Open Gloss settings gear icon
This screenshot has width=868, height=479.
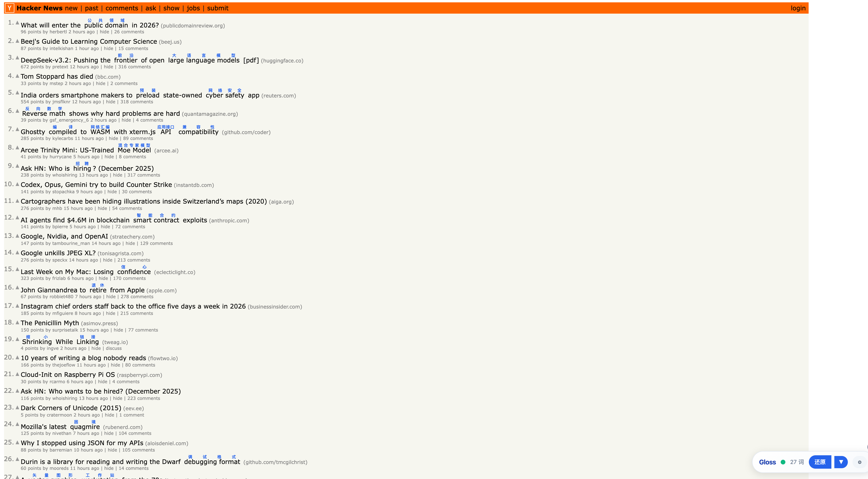click(859, 462)
